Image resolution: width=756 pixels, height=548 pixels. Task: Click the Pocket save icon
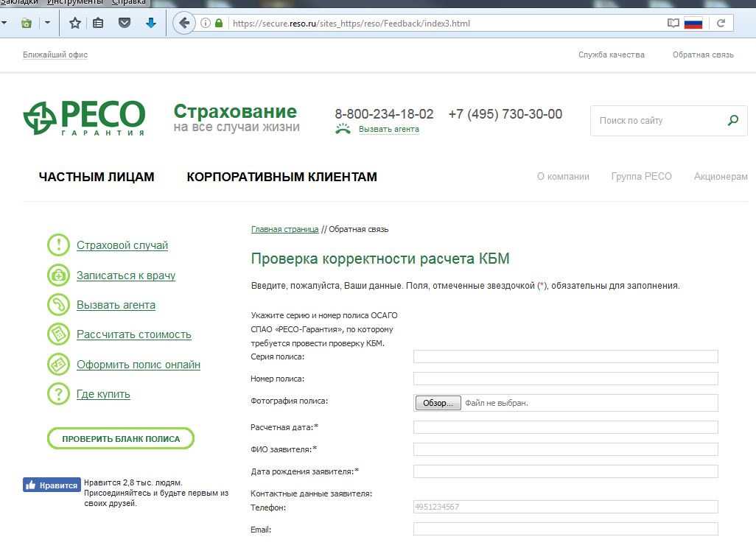coord(125,23)
